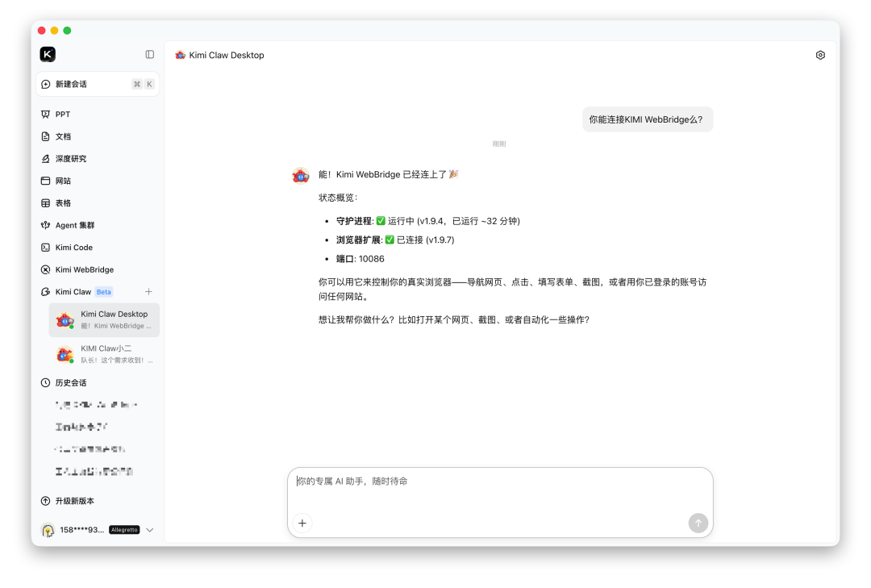
Task: Click the plus attachment button
Action: point(302,523)
